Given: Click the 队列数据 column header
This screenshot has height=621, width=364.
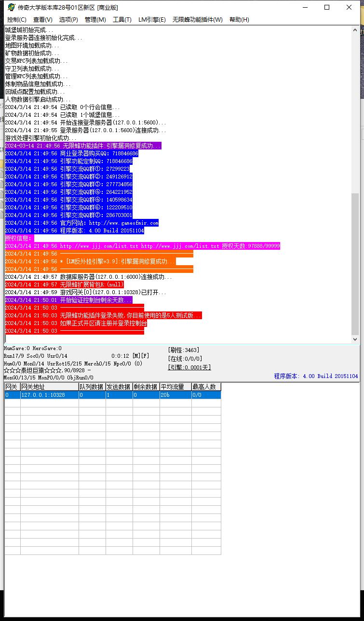Looking at the screenshot, I should (x=92, y=387).
